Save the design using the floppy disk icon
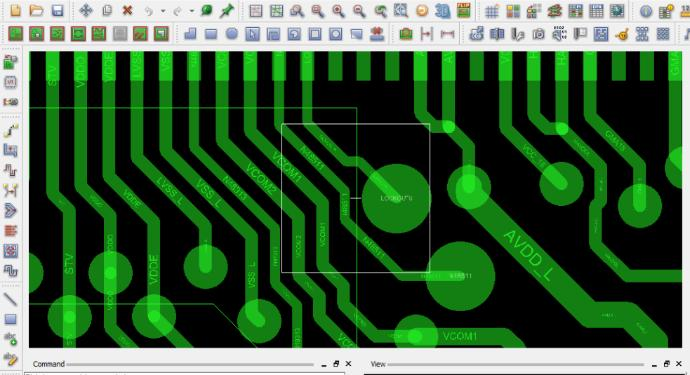 pos(57,10)
